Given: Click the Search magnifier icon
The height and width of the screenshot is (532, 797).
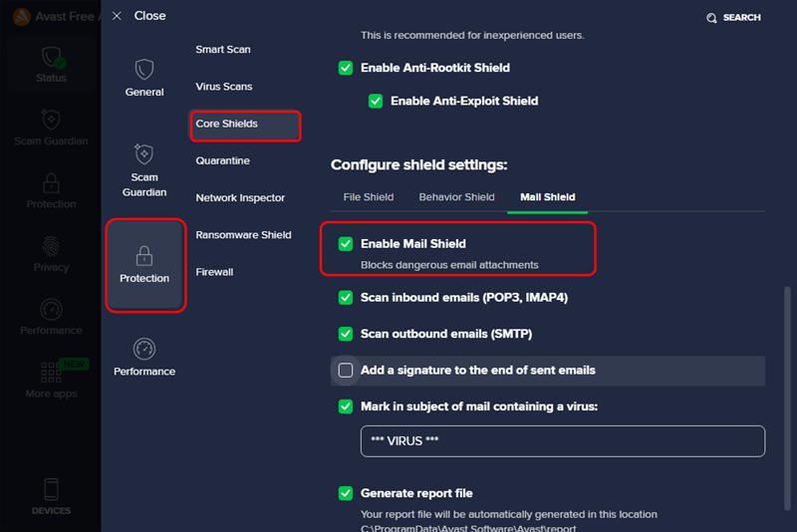Looking at the screenshot, I should click(711, 18).
